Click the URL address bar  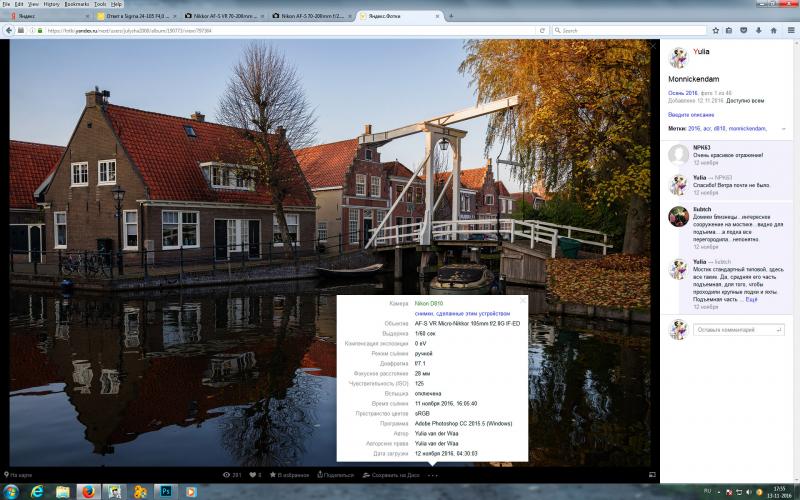click(x=286, y=31)
